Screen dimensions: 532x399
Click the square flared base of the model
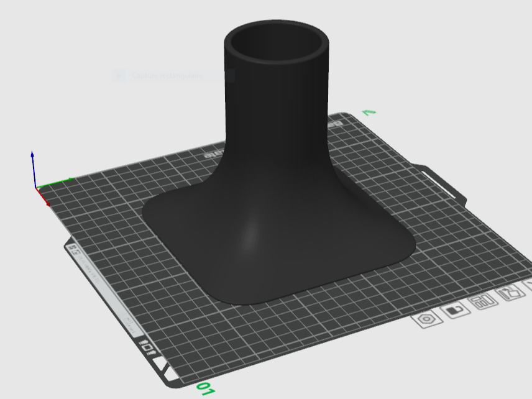278,244
